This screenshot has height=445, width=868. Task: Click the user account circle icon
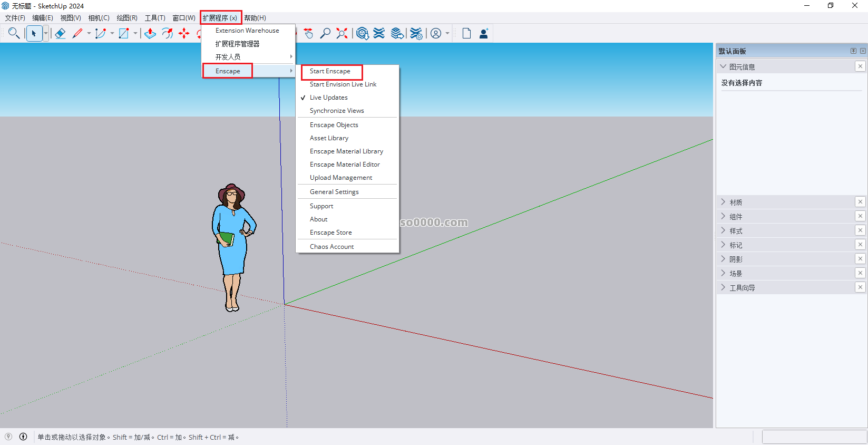436,33
